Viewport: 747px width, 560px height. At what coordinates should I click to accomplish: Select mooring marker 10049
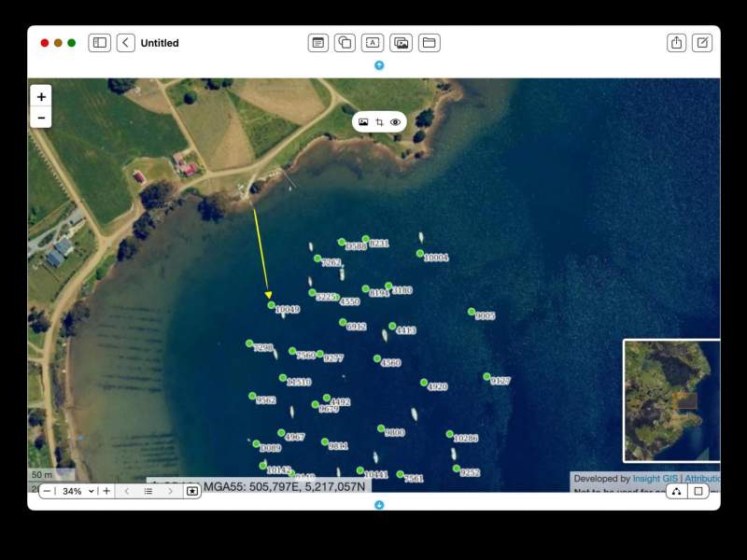[271, 305]
